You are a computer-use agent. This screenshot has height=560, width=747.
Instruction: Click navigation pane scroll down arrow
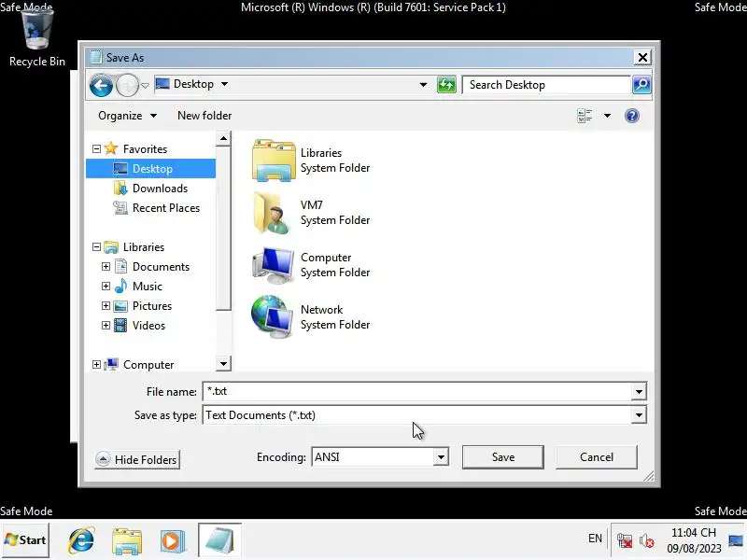click(x=223, y=364)
